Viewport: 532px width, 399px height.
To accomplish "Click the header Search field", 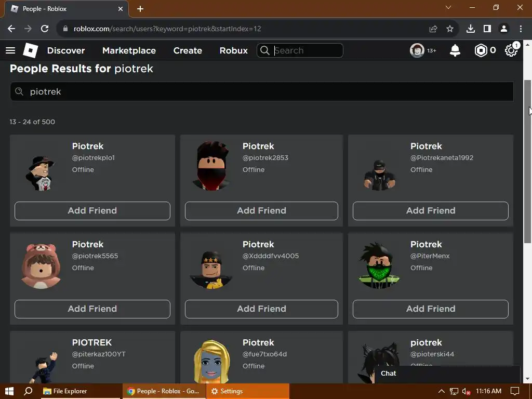I will [x=300, y=50].
